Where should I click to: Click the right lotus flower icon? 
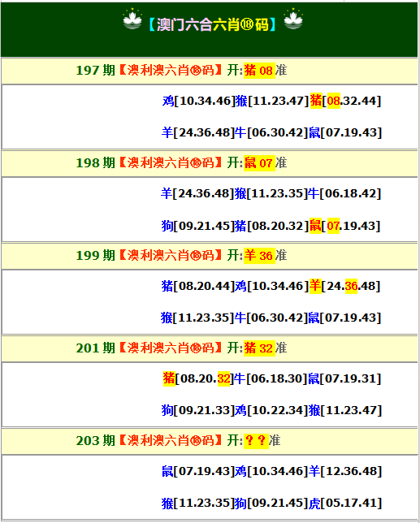(293, 19)
